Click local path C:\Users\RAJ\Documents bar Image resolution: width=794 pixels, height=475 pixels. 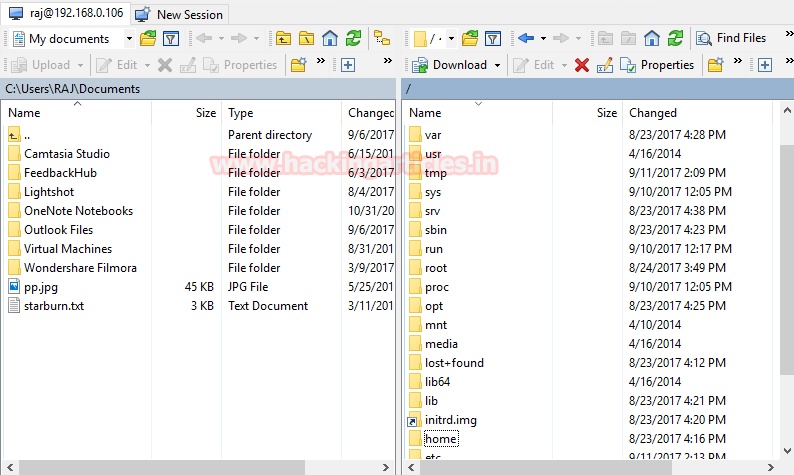coord(198,89)
